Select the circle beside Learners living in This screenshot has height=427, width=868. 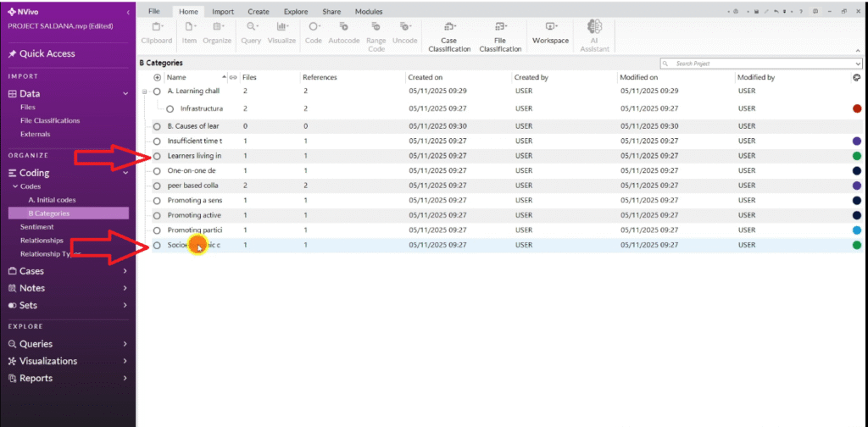point(157,156)
